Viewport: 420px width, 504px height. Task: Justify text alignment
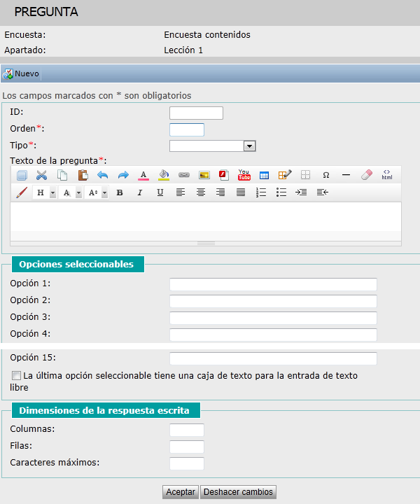pos(241,192)
